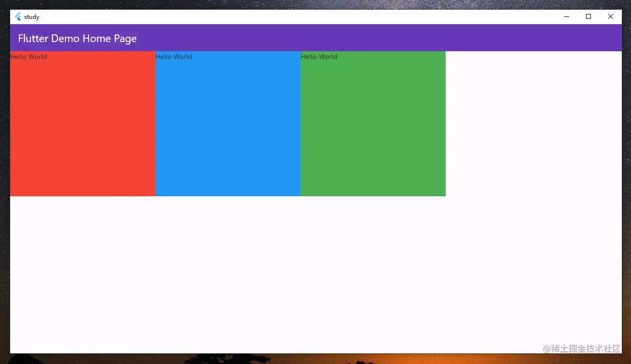The height and width of the screenshot is (364, 631).
Task: Click 'Hello World' text in the red box
Action: 29,57
